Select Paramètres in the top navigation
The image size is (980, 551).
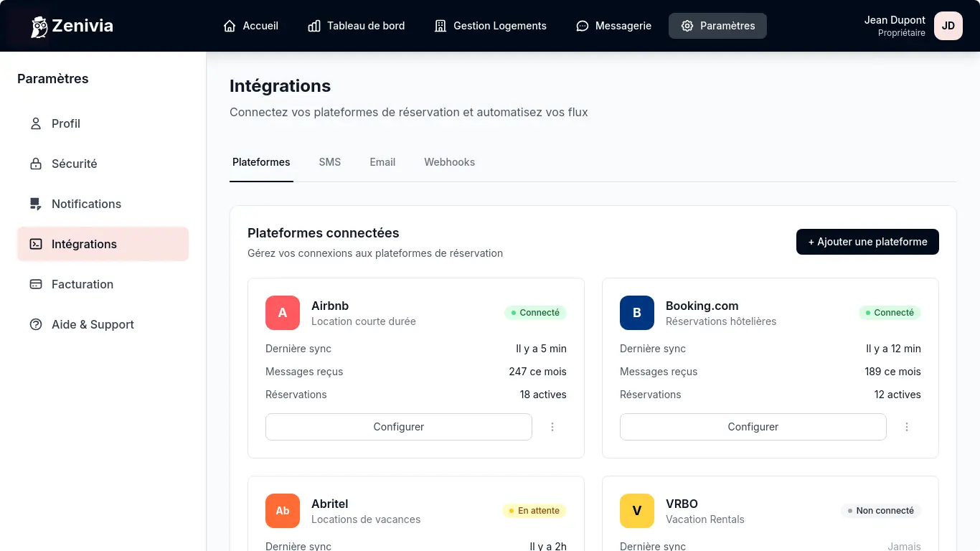coord(717,26)
